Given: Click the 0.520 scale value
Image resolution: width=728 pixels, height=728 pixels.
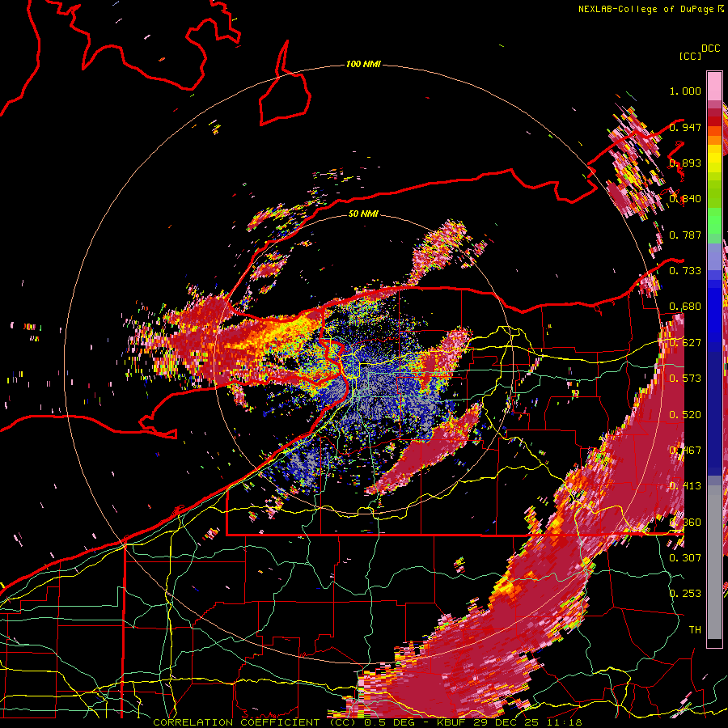Looking at the screenshot, I should pyautogui.click(x=685, y=414).
